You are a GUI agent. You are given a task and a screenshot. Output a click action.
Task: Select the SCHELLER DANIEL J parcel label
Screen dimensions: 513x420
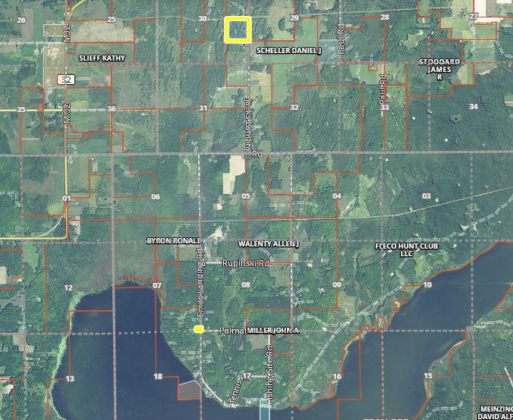289,50
